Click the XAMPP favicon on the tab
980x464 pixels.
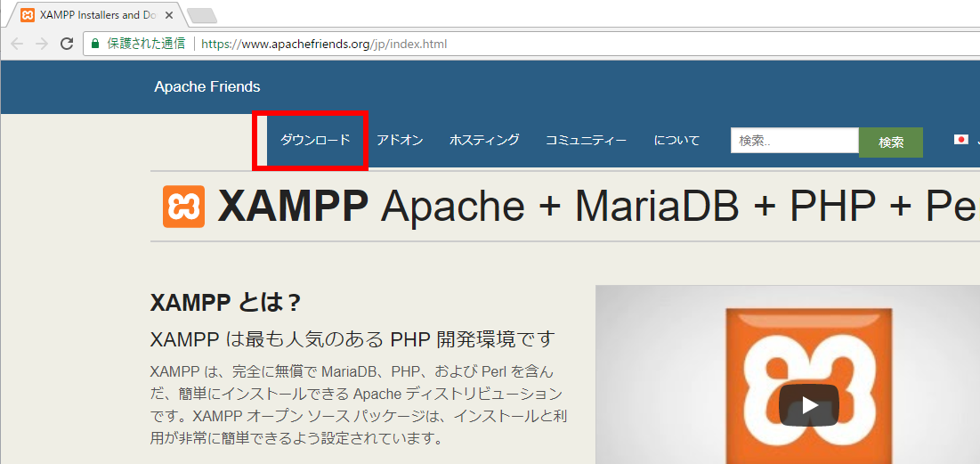[x=28, y=15]
